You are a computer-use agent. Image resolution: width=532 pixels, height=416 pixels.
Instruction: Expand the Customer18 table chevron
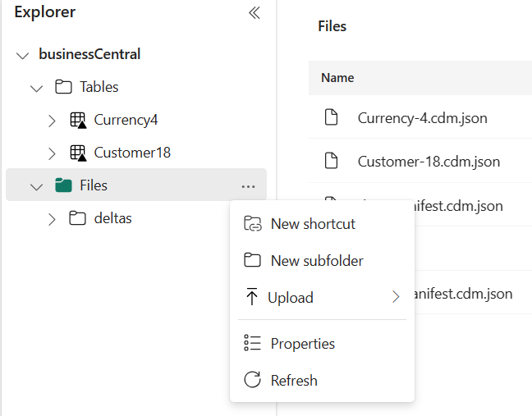[52, 153]
